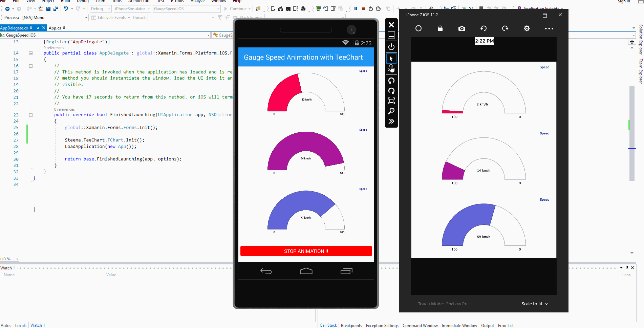The width and height of the screenshot is (644, 328).
Task: Rotate right icon in iPhone simulator toolbar
Action: 505,28
